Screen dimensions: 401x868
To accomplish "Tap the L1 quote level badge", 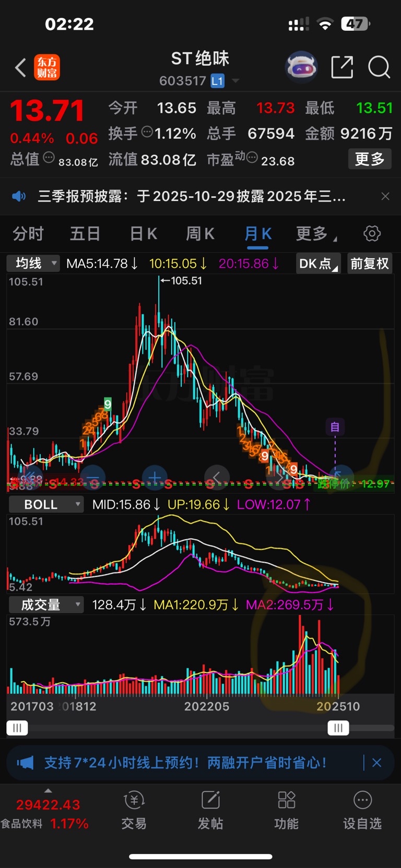I will click(218, 81).
